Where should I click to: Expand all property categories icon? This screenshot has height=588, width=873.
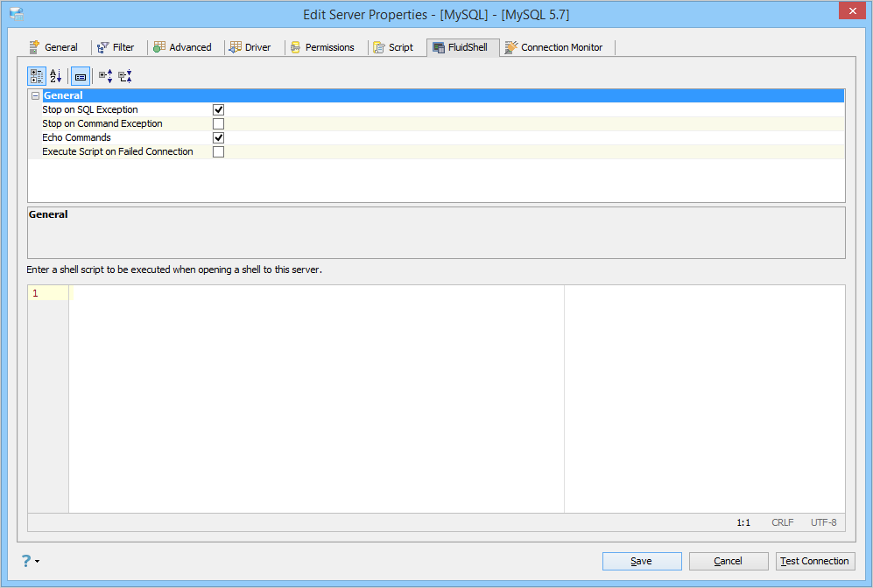point(106,76)
